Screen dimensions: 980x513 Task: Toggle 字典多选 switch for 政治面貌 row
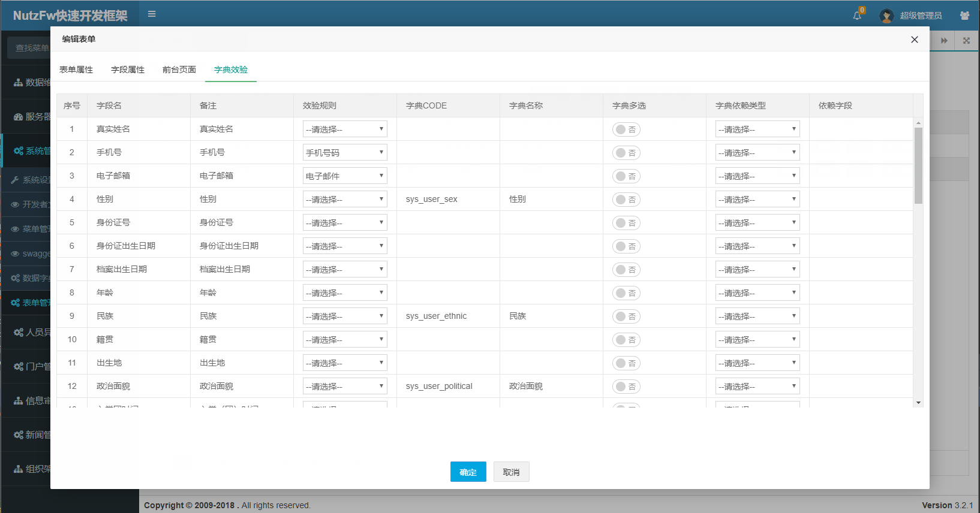pos(626,387)
